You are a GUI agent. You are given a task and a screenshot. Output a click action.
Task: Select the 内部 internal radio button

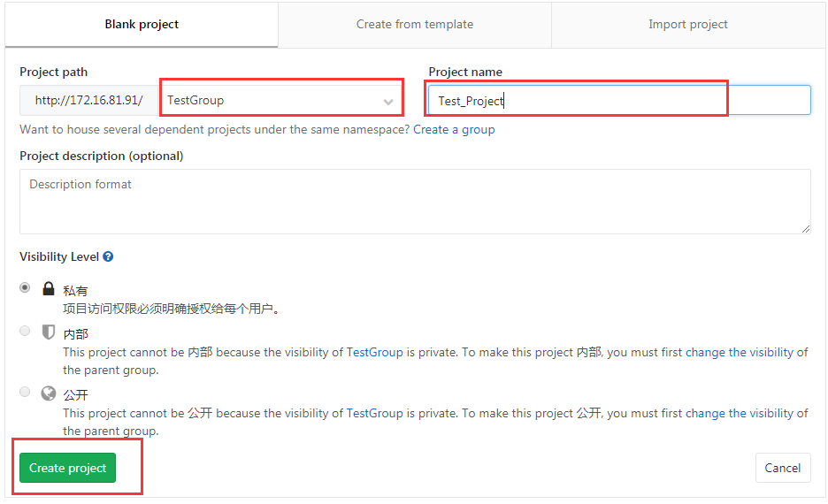tap(25, 331)
